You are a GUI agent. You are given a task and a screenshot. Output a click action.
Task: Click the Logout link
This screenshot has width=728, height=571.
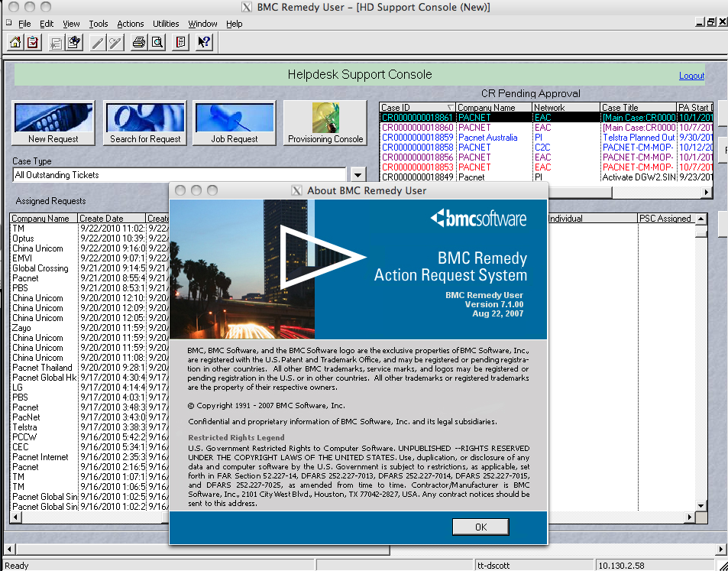tap(691, 76)
